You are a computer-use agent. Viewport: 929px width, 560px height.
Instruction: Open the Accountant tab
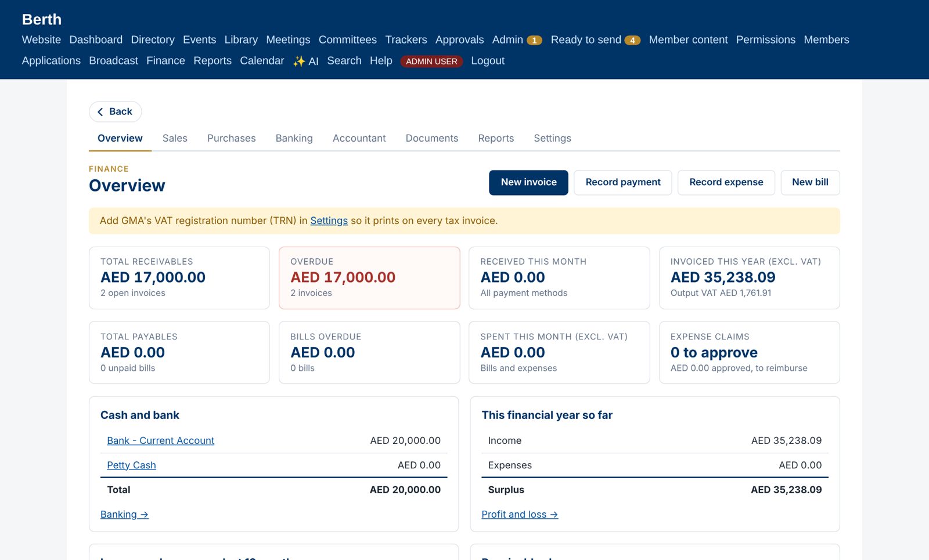(x=359, y=138)
